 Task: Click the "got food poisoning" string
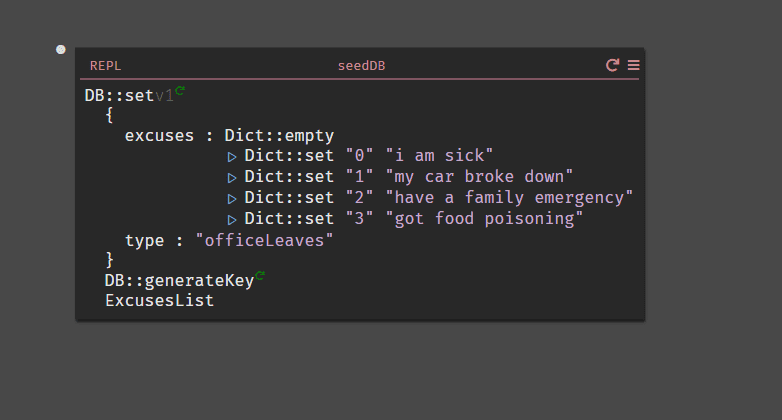tap(484, 218)
